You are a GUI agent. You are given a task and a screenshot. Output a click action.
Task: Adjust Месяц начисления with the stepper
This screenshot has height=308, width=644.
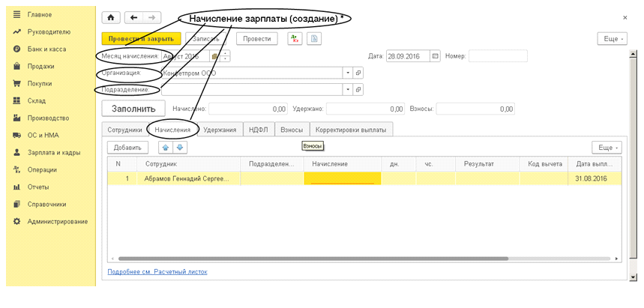click(x=225, y=56)
